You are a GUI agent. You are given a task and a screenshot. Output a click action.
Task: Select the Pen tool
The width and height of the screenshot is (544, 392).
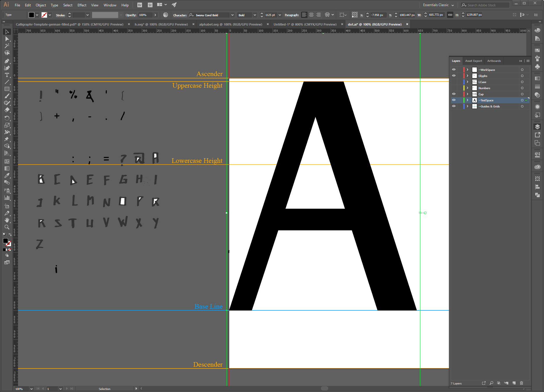(x=7, y=61)
